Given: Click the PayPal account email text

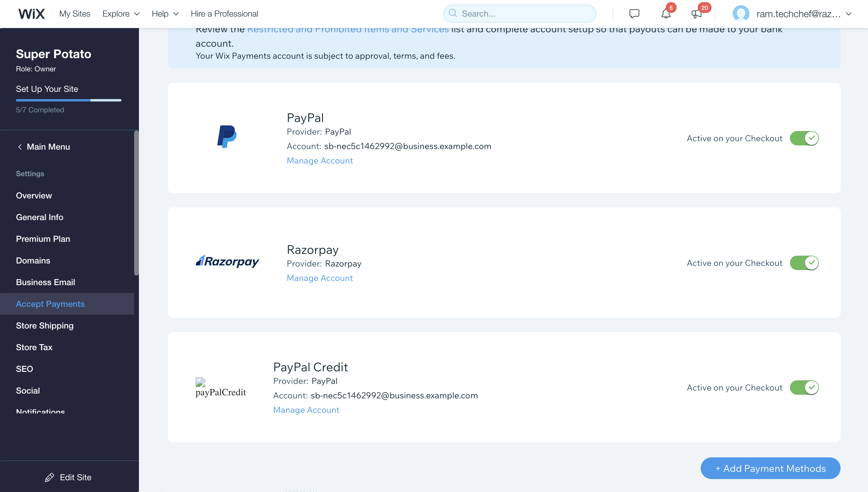Looking at the screenshot, I should [408, 146].
